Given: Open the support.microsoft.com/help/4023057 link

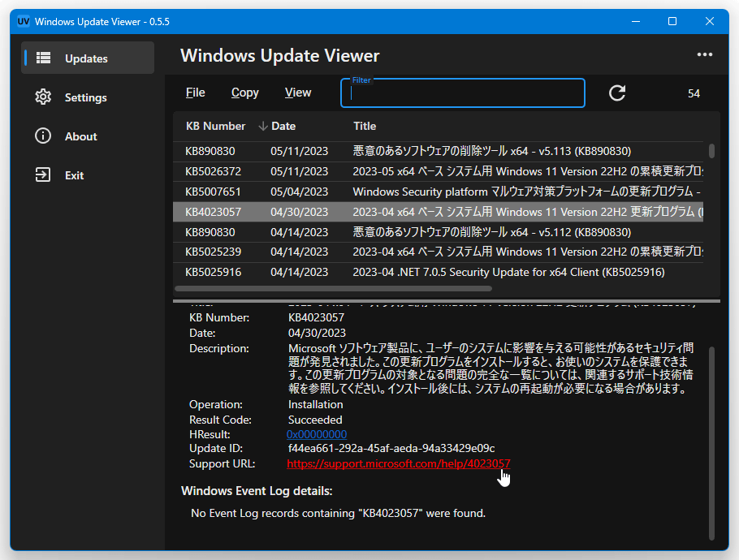Looking at the screenshot, I should point(398,464).
